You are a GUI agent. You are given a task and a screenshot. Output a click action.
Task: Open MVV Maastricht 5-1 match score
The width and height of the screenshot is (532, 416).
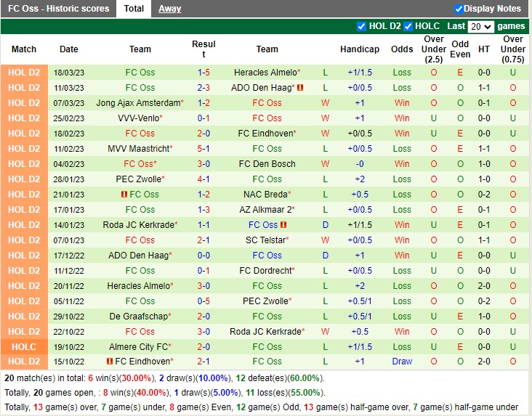point(203,149)
